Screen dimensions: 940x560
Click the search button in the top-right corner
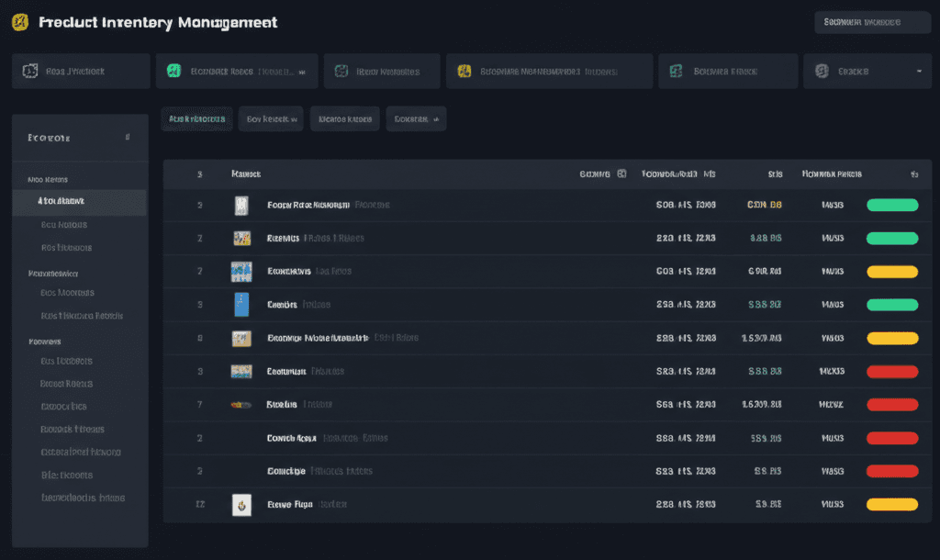pos(871,21)
